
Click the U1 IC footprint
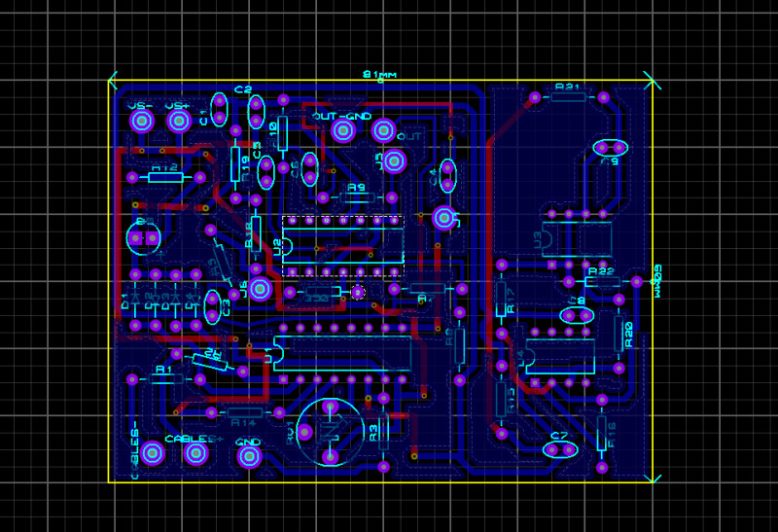(x=342, y=354)
